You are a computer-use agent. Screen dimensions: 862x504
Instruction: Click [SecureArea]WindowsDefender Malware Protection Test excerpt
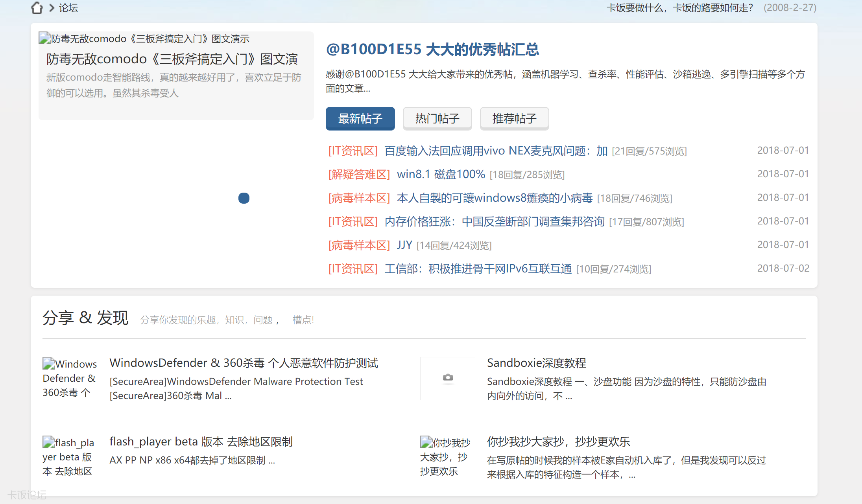[236, 389]
